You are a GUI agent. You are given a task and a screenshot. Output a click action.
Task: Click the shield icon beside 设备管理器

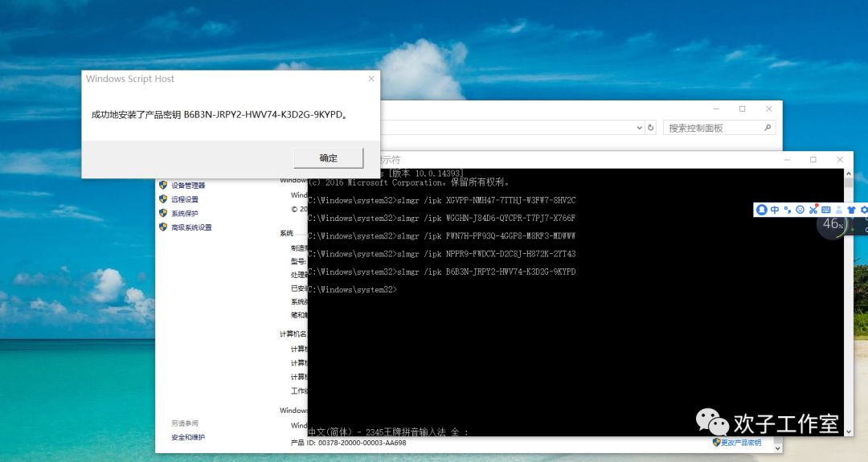click(x=163, y=185)
